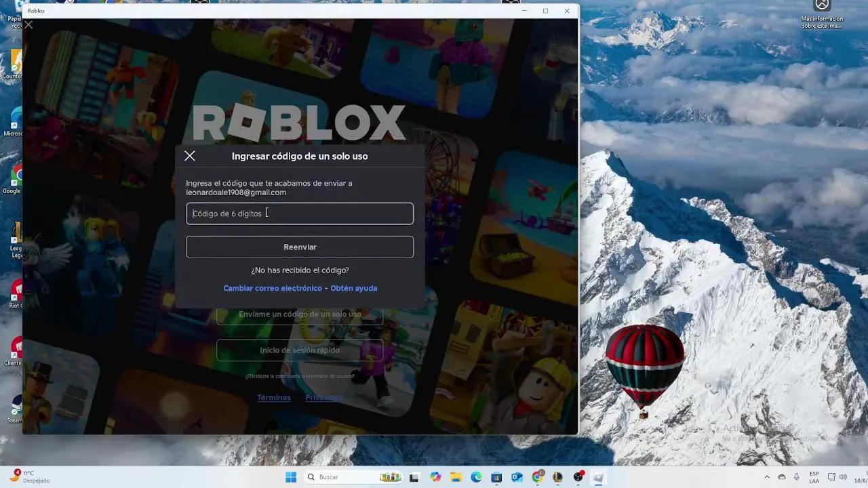Select the Google Chrome desktop shortcut
Viewport: 868px width, 488px height.
pos(14,180)
